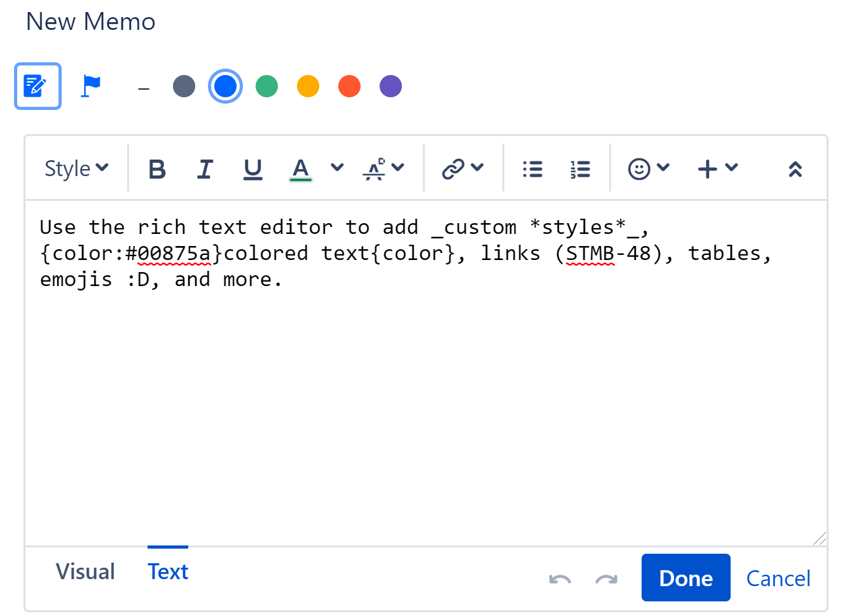The width and height of the screenshot is (861, 616).
Task: Underline the selected text
Action: coord(252,169)
